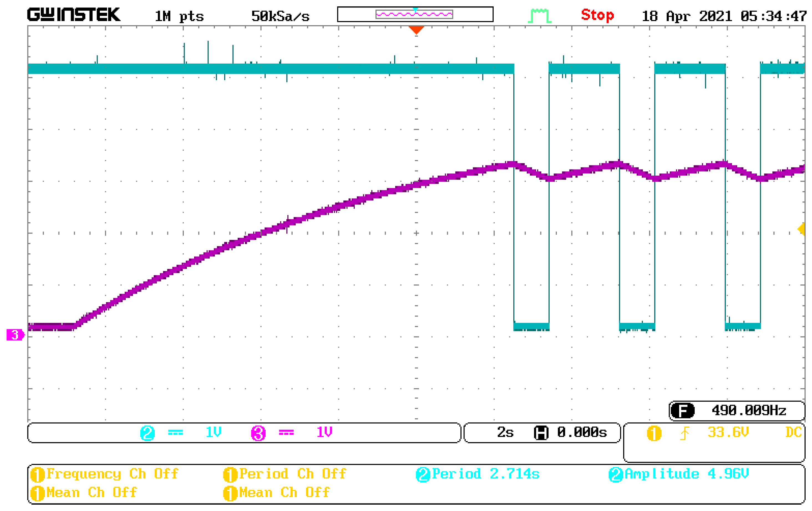
Task: Click the cyan channel 2 indicator
Action: pyautogui.click(x=147, y=433)
